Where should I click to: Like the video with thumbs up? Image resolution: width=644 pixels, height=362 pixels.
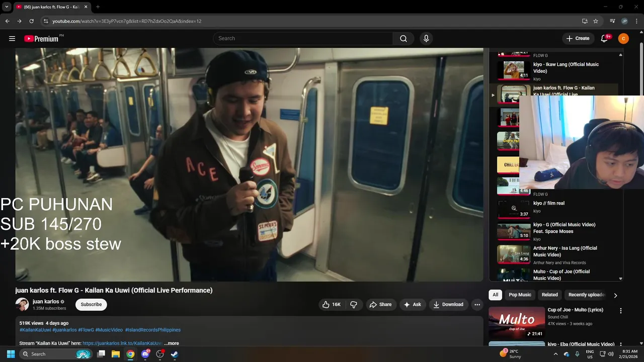332,304
